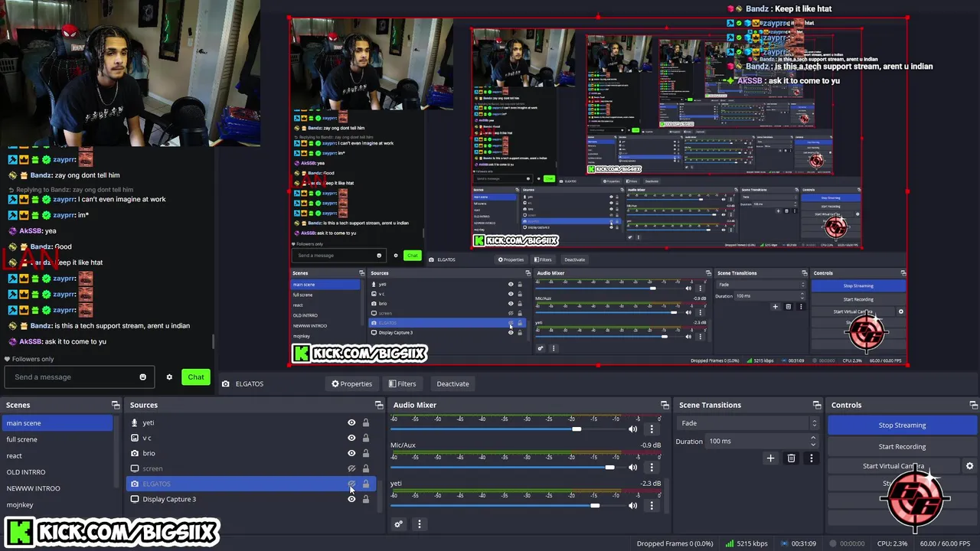Image resolution: width=980 pixels, height=551 pixels.
Task: Open the Fade transition dropdown
Action: 747,423
